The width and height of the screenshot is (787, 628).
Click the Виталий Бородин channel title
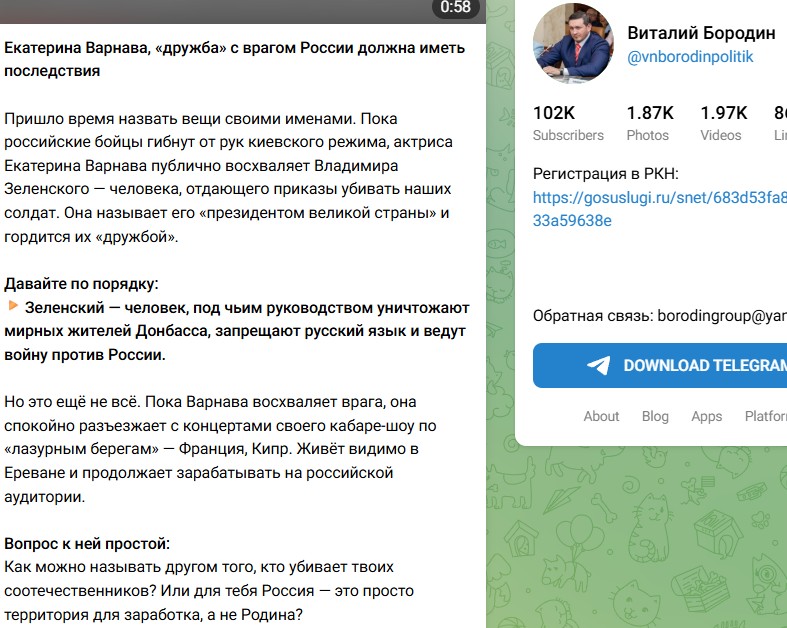point(701,33)
